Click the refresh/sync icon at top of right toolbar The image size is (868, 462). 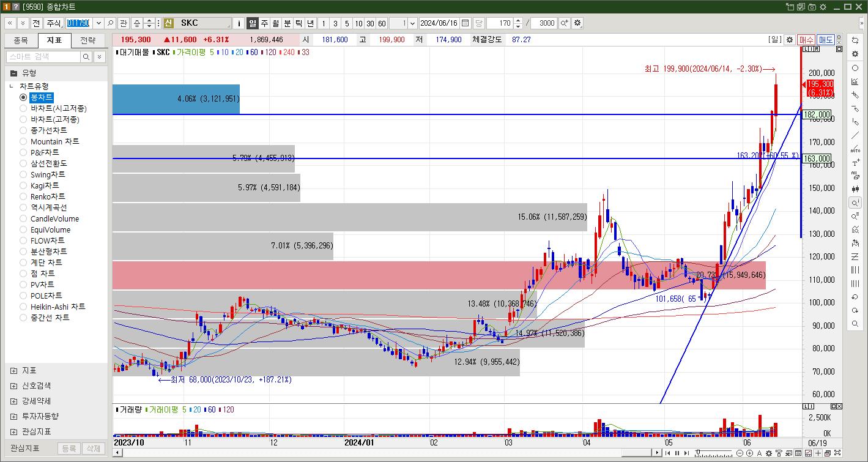click(x=855, y=40)
